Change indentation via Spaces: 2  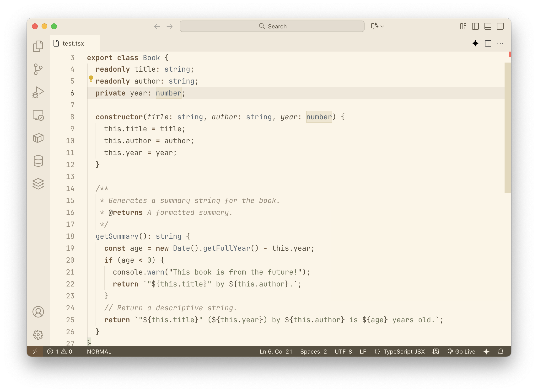pyautogui.click(x=313, y=351)
